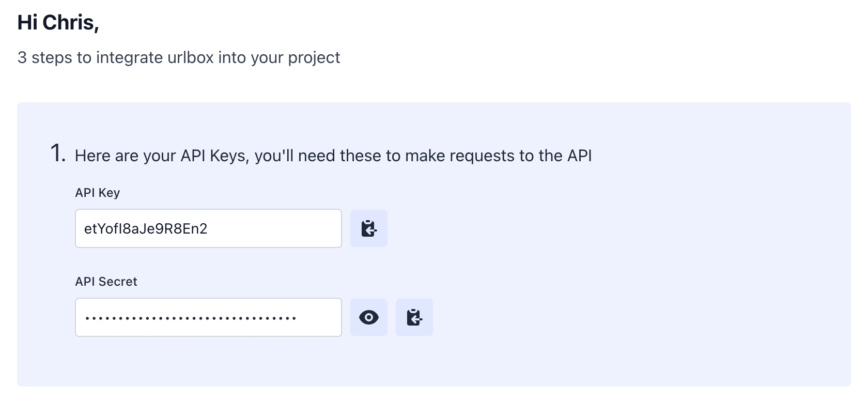The width and height of the screenshot is (868, 401).
Task: Show the masked secret using the eye toggle
Action: (369, 317)
